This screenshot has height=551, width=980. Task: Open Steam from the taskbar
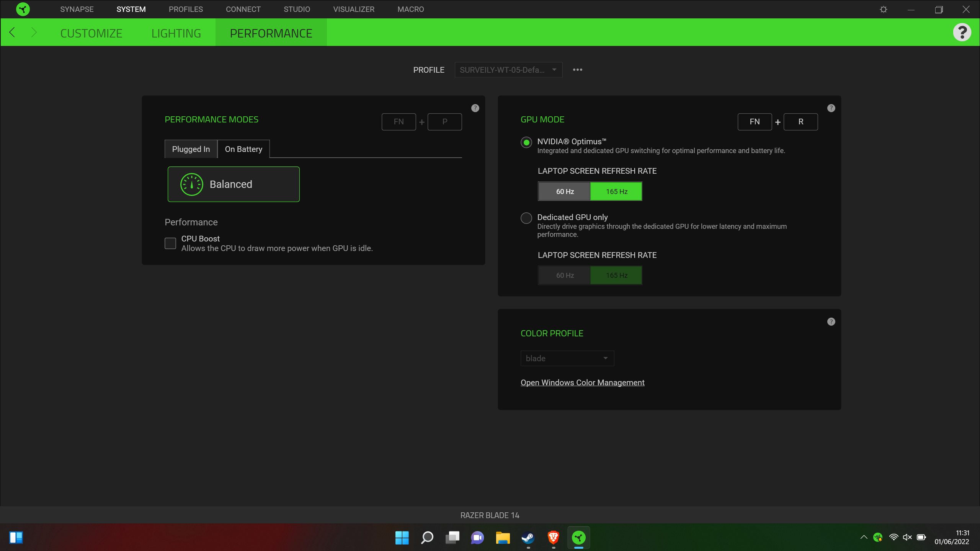tap(528, 538)
